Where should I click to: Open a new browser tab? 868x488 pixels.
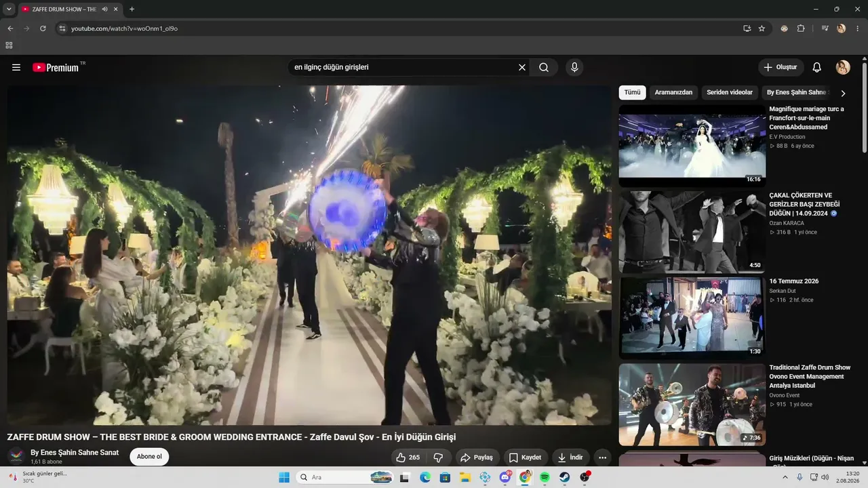[x=132, y=9]
